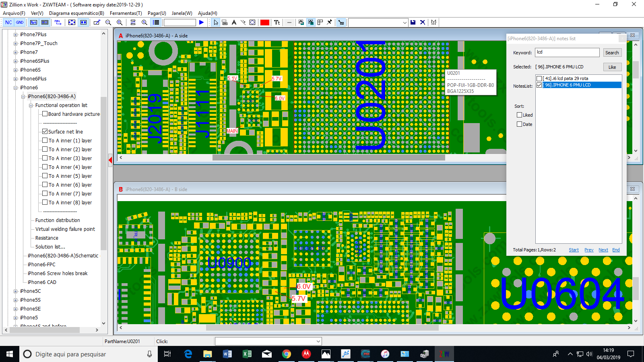Click the End pagination link

[616, 250]
